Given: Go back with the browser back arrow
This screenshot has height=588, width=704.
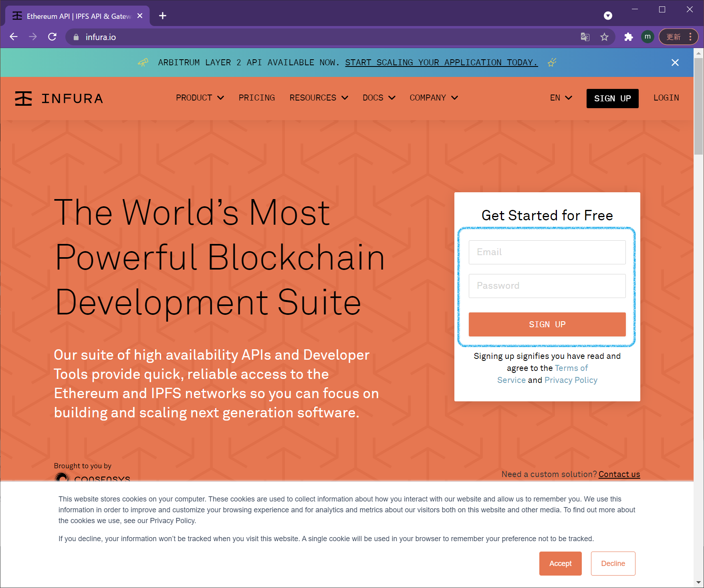Looking at the screenshot, I should [14, 37].
